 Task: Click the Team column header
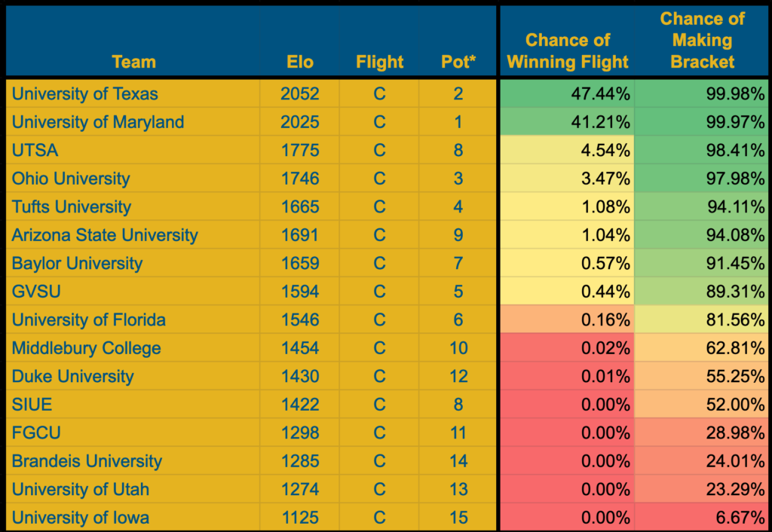pyautogui.click(x=133, y=62)
